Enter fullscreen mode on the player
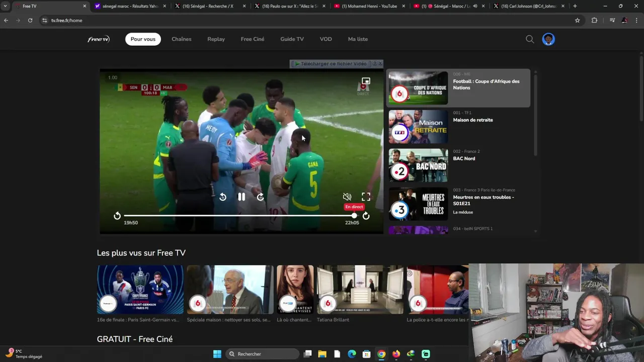Image resolution: width=644 pixels, height=362 pixels. click(x=366, y=197)
